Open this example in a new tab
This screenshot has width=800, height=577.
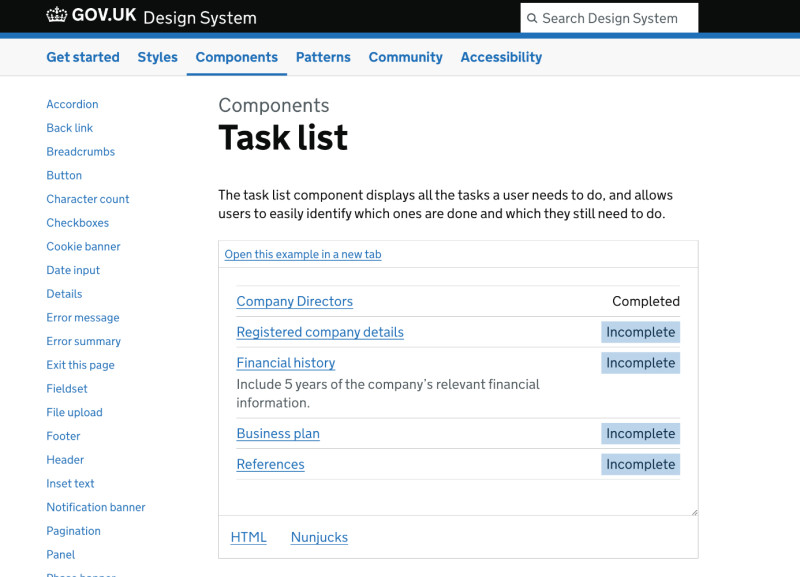[303, 254]
